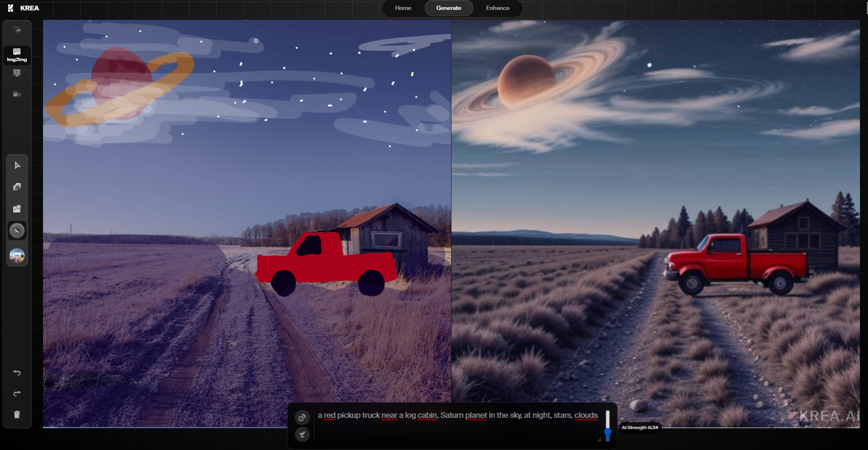Screen dimensions: 868x450
Task: Click the AI Strength slider handle
Action: click(x=608, y=432)
